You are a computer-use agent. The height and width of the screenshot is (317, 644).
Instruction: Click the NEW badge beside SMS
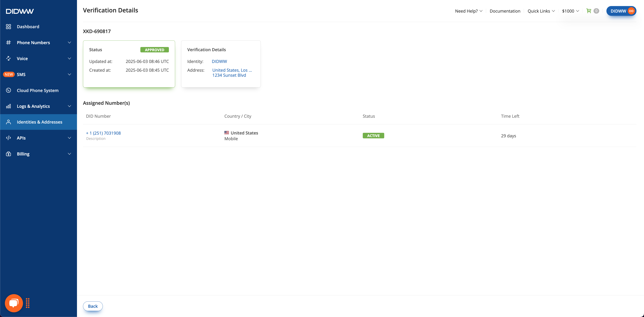[x=9, y=74]
